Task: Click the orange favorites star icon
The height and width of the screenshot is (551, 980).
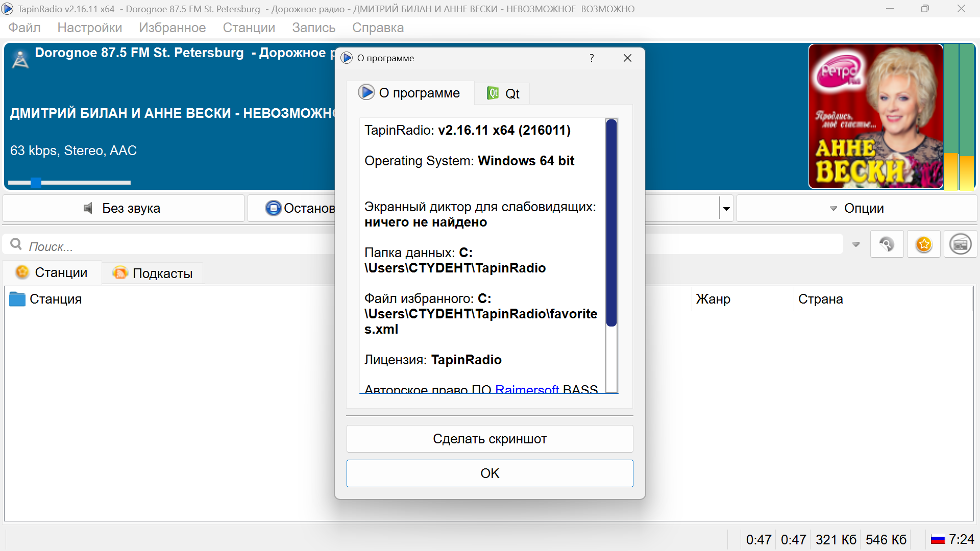Action: 923,244
